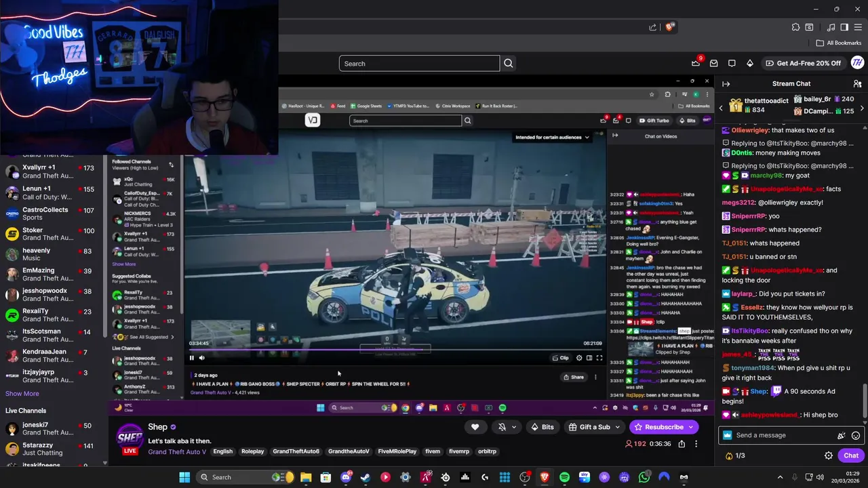Select the orbitrp tag
868x488 pixels.
tap(487, 451)
